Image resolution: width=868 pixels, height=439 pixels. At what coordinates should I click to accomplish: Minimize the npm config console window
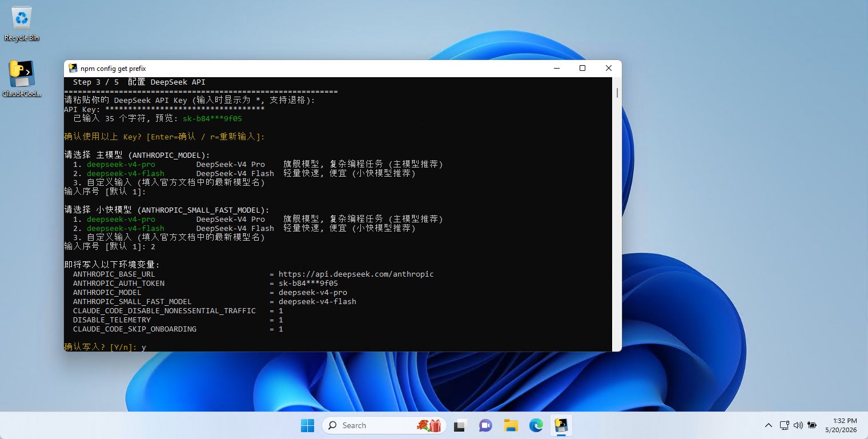click(x=557, y=69)
